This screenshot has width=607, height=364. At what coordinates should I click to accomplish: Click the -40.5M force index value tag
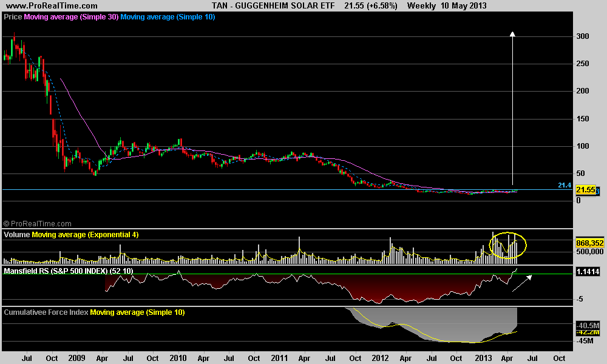click(588, 325)
